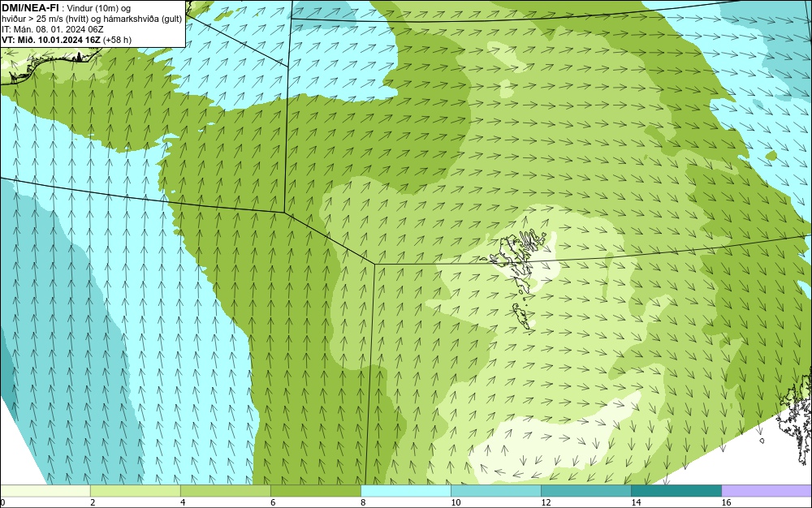The height and width of the screenshot is (508, 812).
Task: Click the scale label "4"
Action: pyautogui.click(x=183, y=502)
